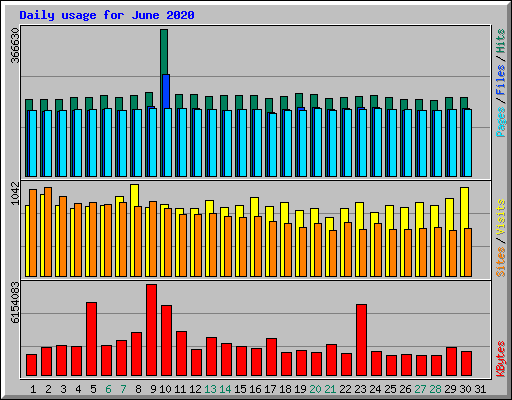Click the red KBytes bar for day 23
Viewport: 512px width, 400px height.
(x=361, y=340)
